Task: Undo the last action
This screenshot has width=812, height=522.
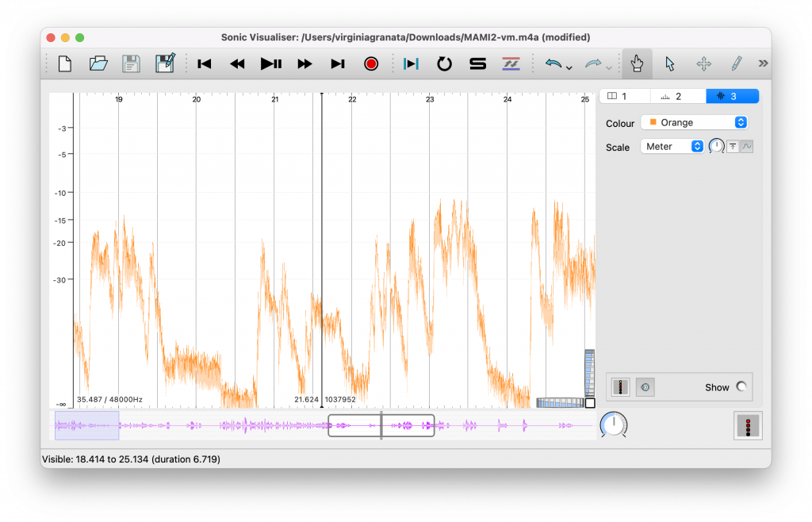Action: click(x=553, y=63)
